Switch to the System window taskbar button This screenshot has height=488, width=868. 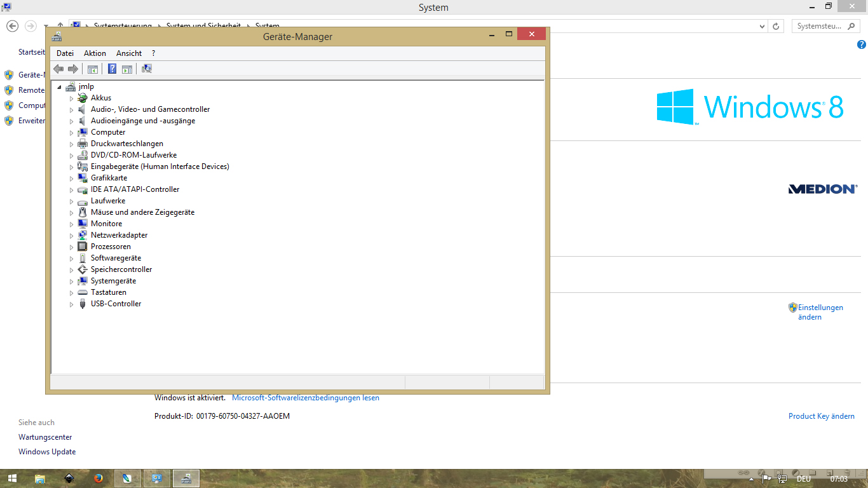tap(157, 478)
